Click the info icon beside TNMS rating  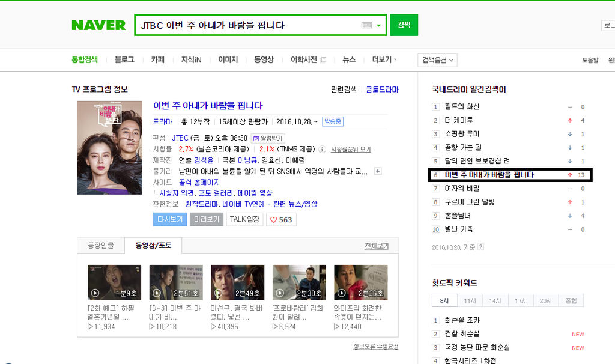coord(322,150)
